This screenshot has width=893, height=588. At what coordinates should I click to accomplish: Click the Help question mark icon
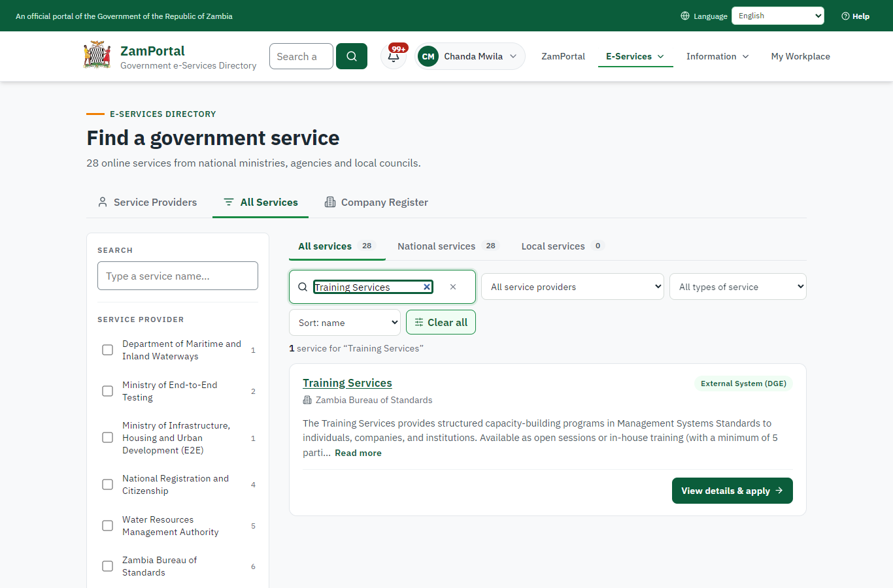tap(845, 16)
